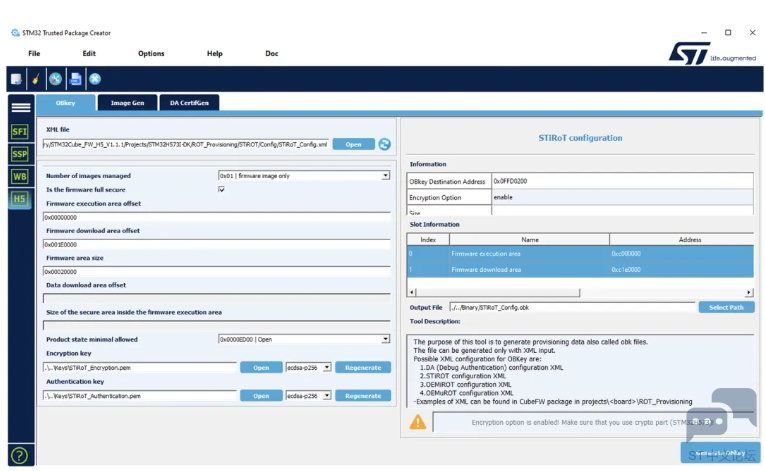Click the Output File path field
Viewport: 765px width, 471px height.
pos(572,307)
